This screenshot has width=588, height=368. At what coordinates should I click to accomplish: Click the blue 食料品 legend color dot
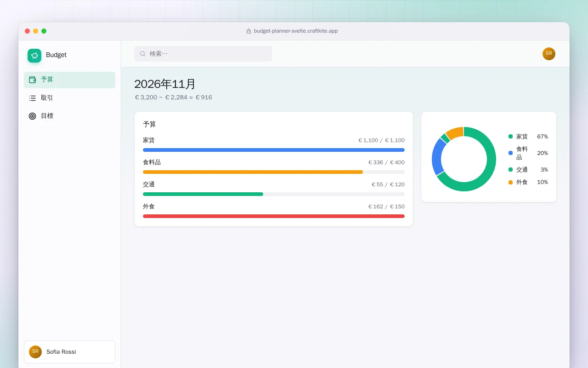tap(510, 153)
